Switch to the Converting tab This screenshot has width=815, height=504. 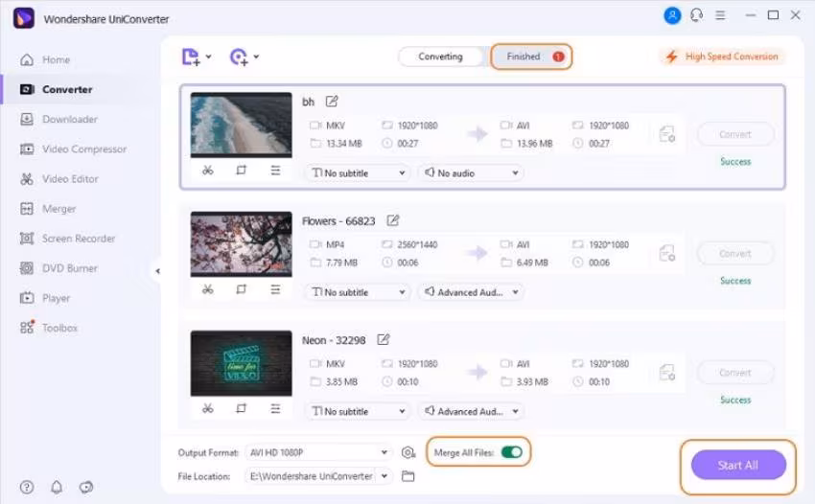(440, 57)
